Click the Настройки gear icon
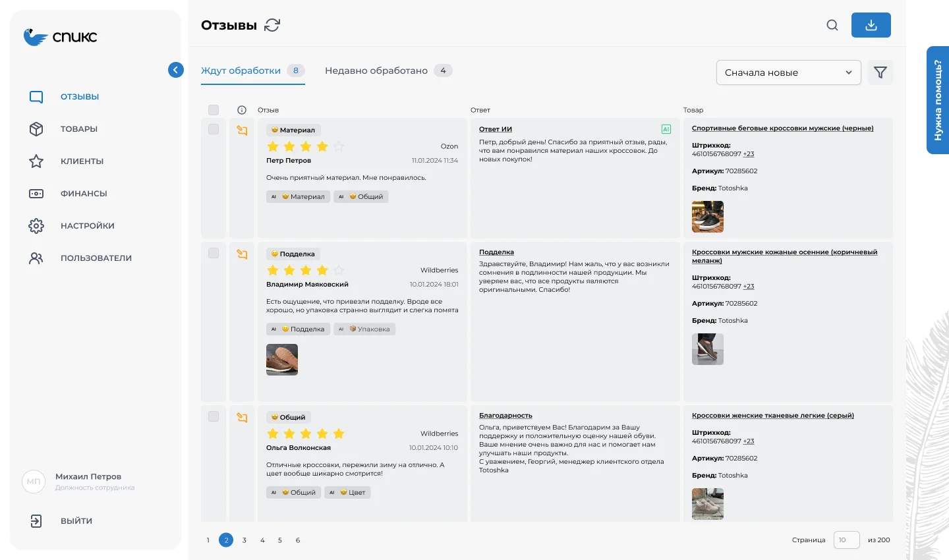Image resolution: width=949 pixels, height=560 pixels. (x=36, y=226)
